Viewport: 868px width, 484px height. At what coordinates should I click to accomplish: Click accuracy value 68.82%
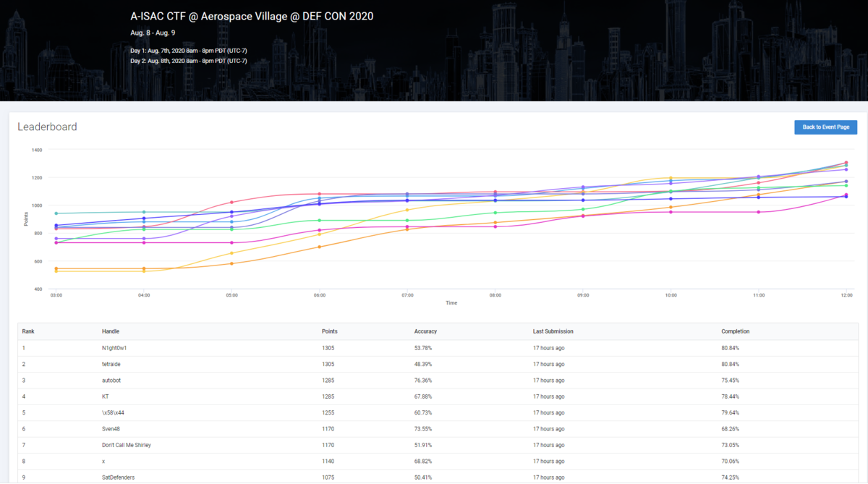423,461
